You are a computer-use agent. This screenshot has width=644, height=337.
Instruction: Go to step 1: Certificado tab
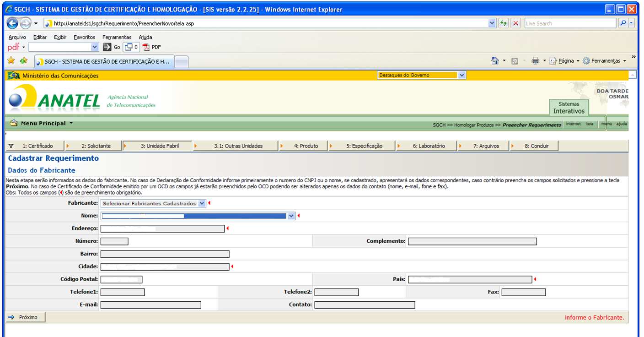click(38, 146)
